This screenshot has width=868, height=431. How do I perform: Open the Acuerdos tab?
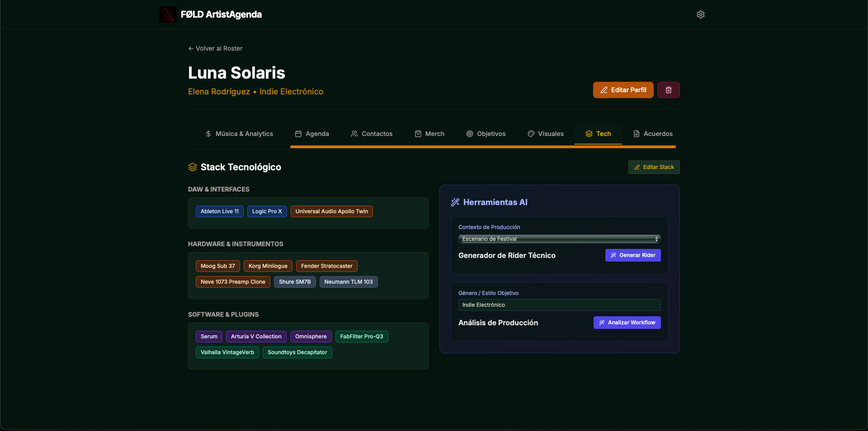[653, 134]
